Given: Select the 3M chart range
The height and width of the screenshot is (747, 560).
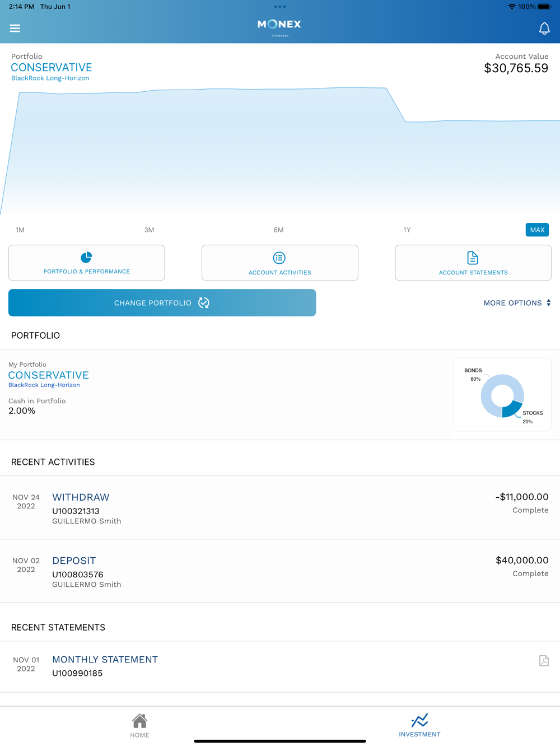Looking at the screenshot, I should (149, 230).
